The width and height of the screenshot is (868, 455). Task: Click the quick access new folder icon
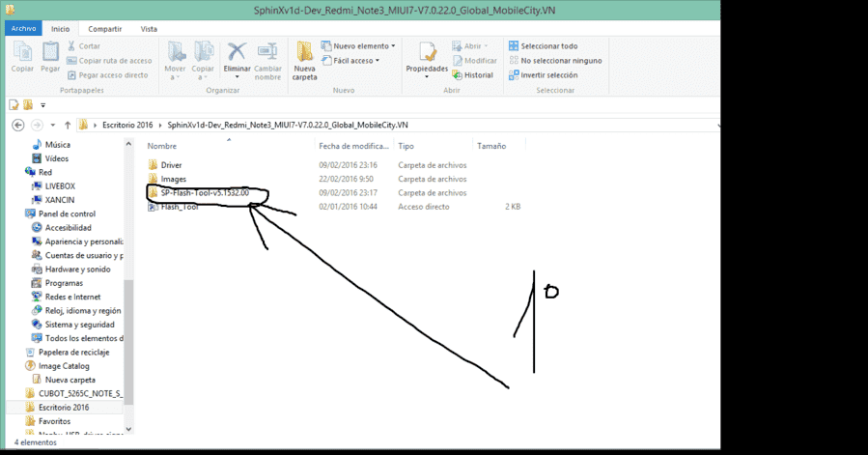tap(28, 104)
